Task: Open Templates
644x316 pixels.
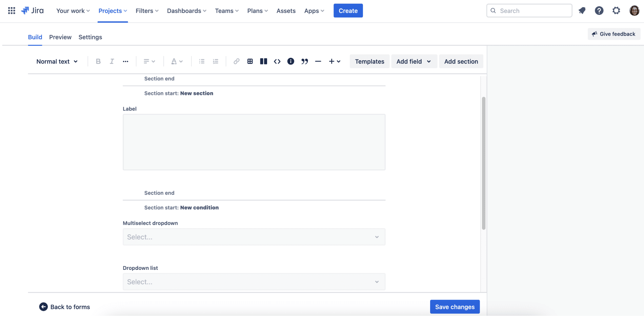Action: pyautogui.click(x=369, y=61)
